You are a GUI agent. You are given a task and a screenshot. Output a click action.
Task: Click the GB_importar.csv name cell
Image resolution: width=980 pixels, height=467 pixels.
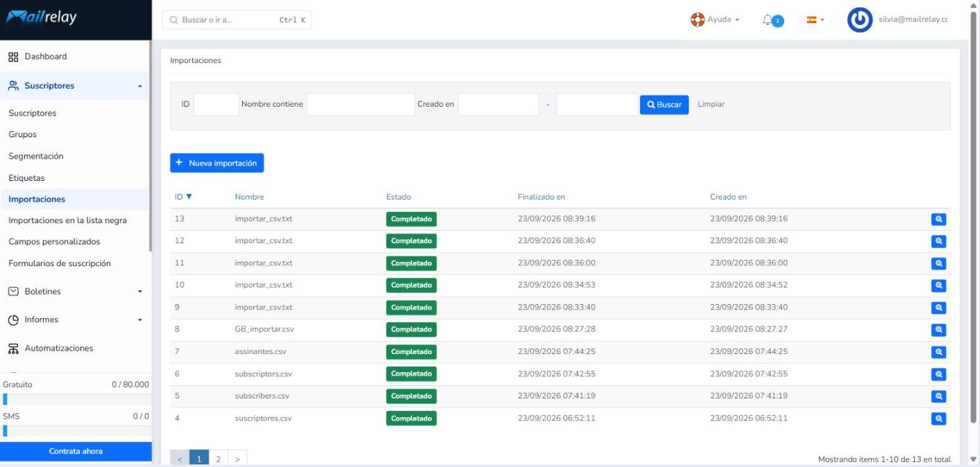point(264,330)
